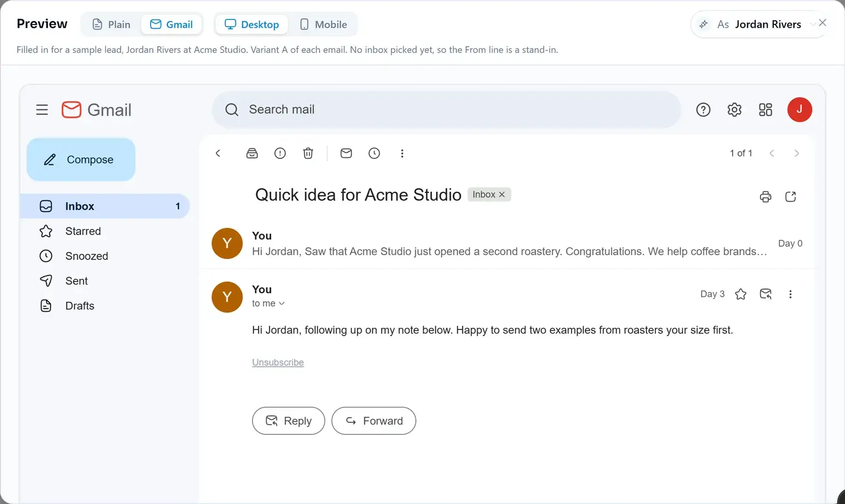Reply using the icon beside Day 3
Viewport: 845px width, 504px height.
[x=766, y=294]
